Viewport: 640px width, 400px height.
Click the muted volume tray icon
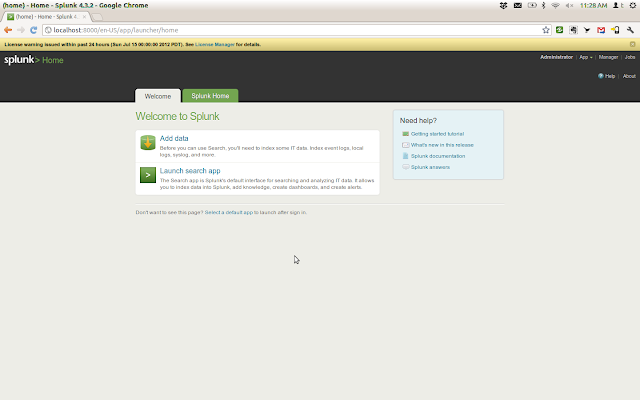point(569,5)
